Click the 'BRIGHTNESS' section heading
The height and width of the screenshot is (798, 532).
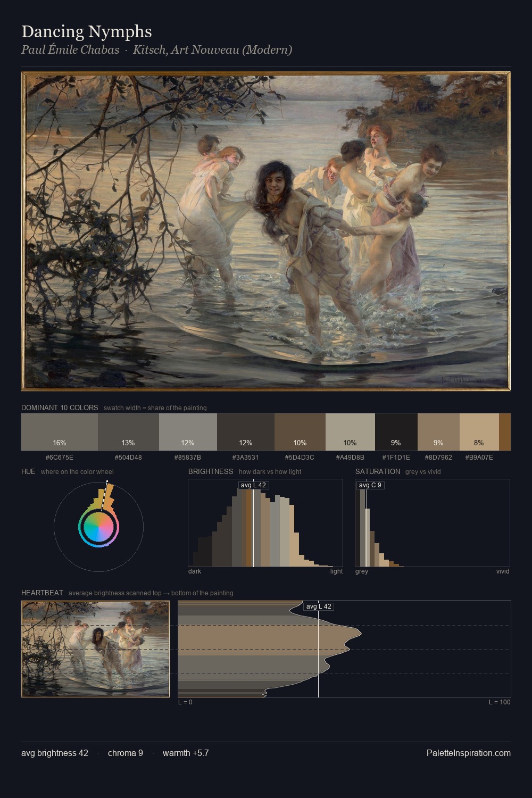[x=211, y=471]
